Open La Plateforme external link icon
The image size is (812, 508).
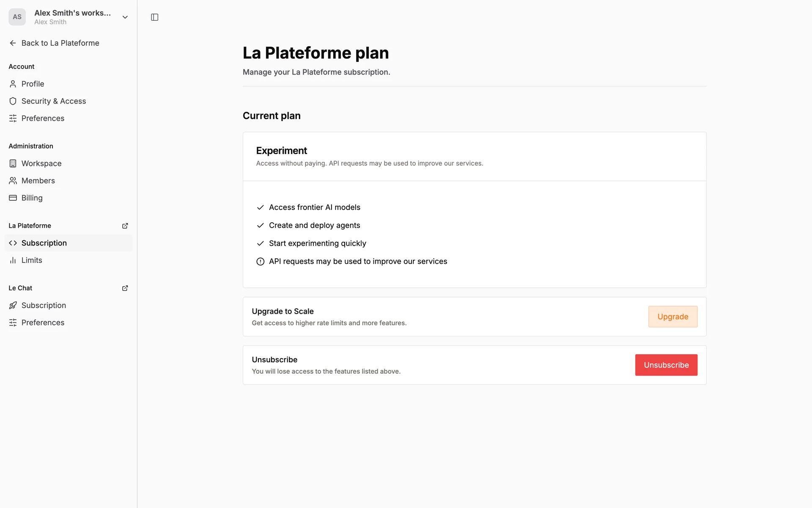[x=125, y=226]
